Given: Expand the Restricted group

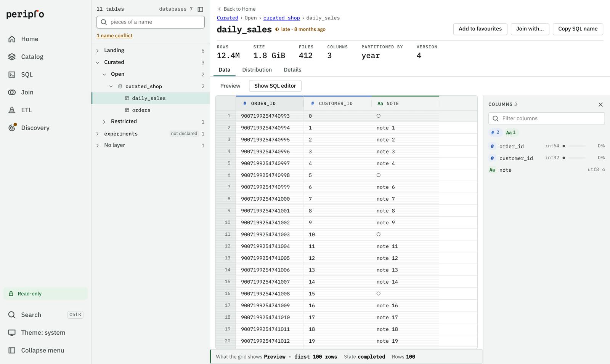Looking at the screenshot, I should click(x=104, y=122).
